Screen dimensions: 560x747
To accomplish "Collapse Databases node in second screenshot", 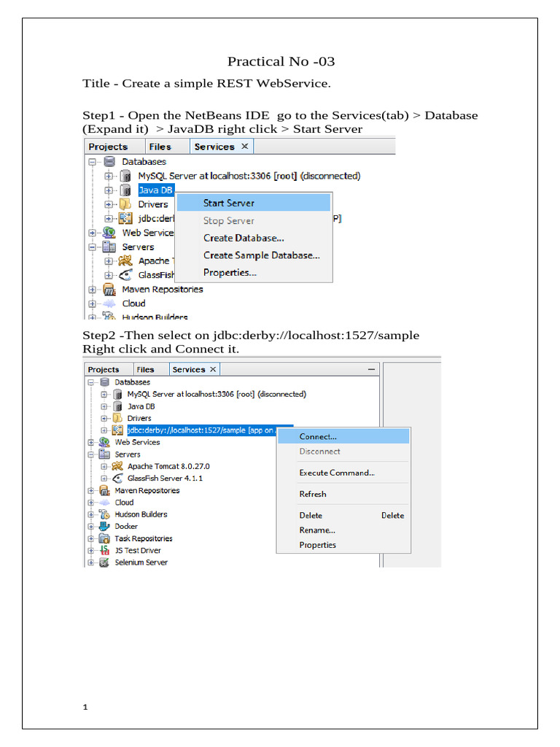I will 90,382.
